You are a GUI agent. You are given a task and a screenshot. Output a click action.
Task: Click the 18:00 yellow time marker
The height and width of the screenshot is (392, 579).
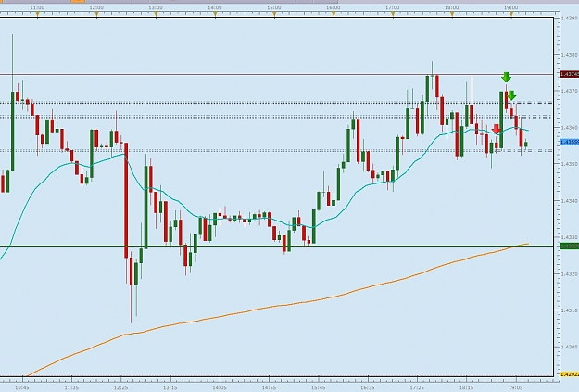coord(452,14)
